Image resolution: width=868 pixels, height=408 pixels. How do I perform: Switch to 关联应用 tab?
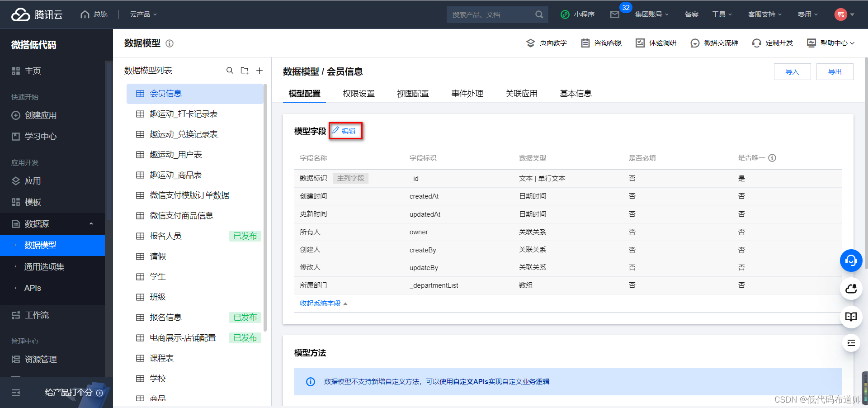(521, 94)
